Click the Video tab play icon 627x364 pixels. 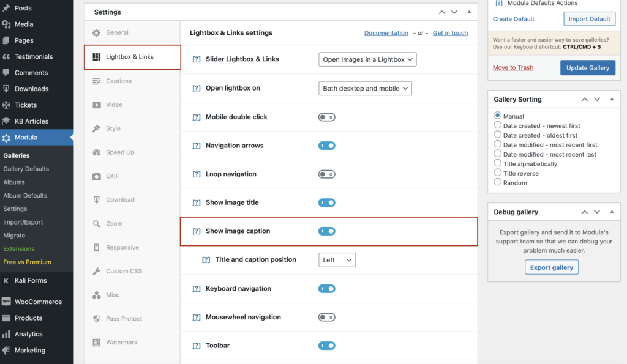point(97,105)
